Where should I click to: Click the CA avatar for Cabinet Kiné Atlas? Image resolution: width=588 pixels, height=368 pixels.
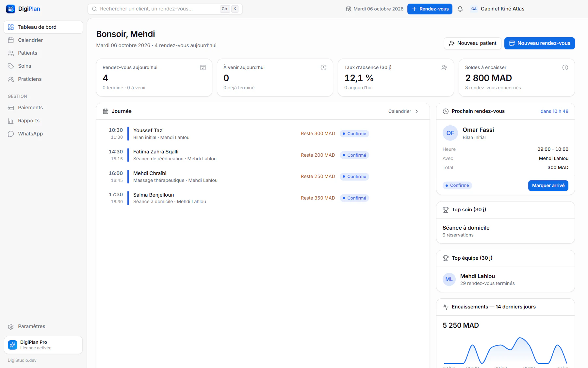474,9
